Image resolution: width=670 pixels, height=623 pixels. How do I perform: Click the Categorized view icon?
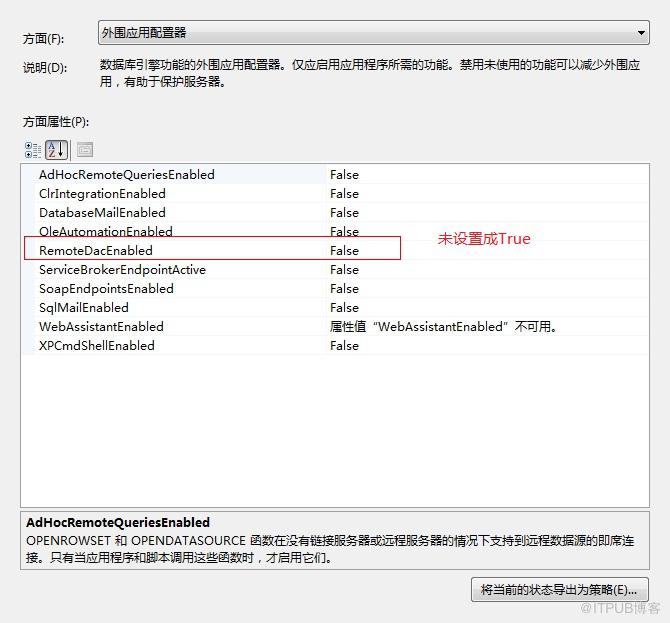33,150
